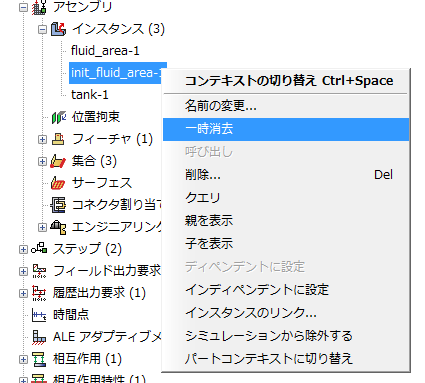Expand the 相互作用 (1) node
This screenshot has height=383, width=425.
pyautogui.click(x=23, y=359)
